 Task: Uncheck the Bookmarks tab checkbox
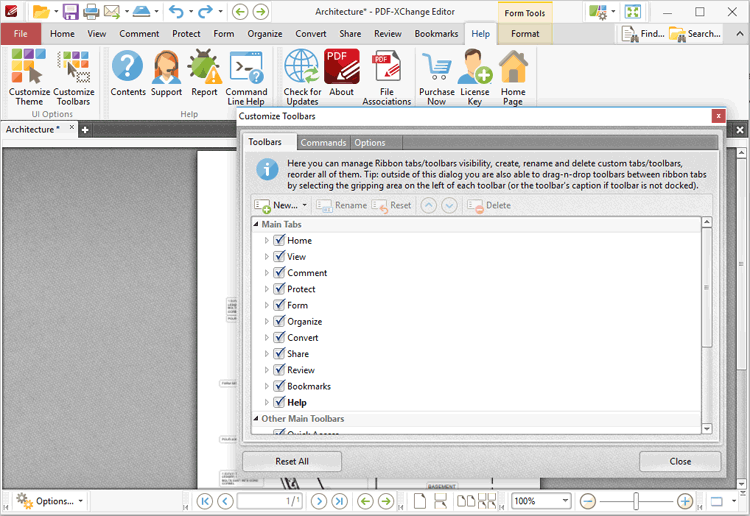[x=279, y=386]
